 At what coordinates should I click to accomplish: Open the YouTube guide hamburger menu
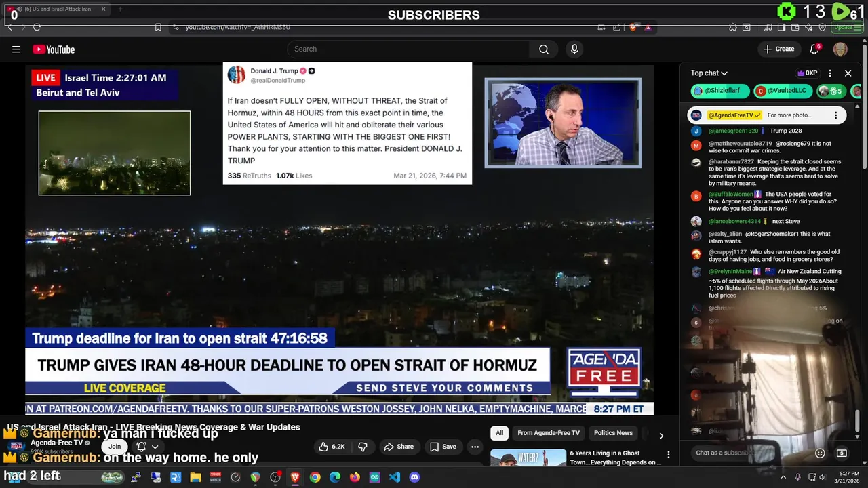click(16, 49)
